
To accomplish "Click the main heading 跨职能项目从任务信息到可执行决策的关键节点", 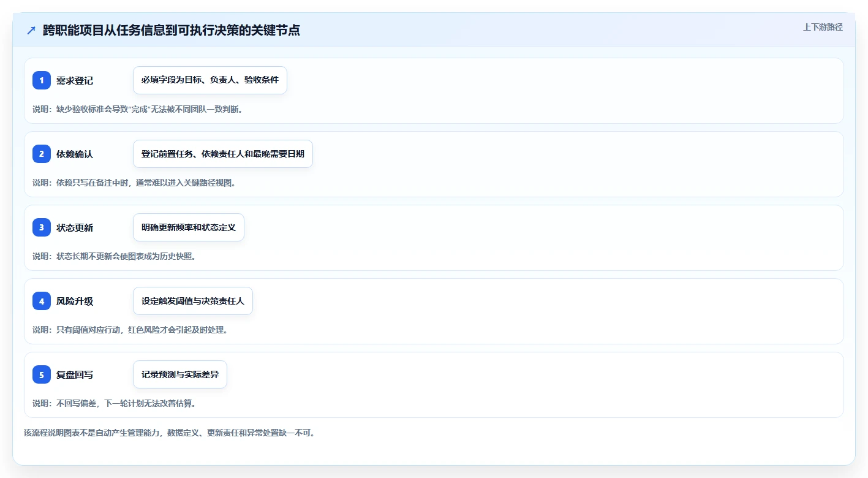I will tap(172, 30).
